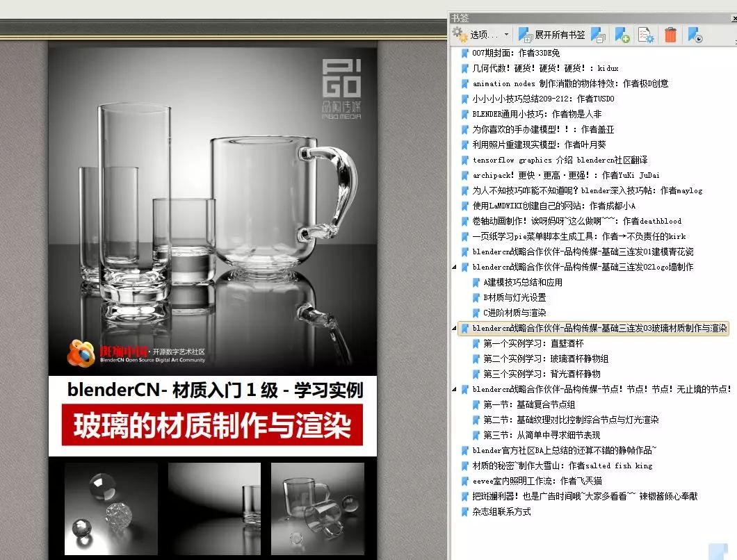Select bookmark 节点!节点!节点!无止境的节点

point(601,389)
